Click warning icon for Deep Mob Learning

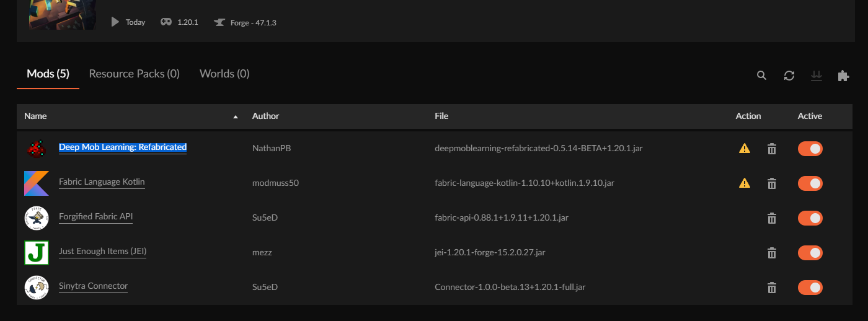point(745,148)
